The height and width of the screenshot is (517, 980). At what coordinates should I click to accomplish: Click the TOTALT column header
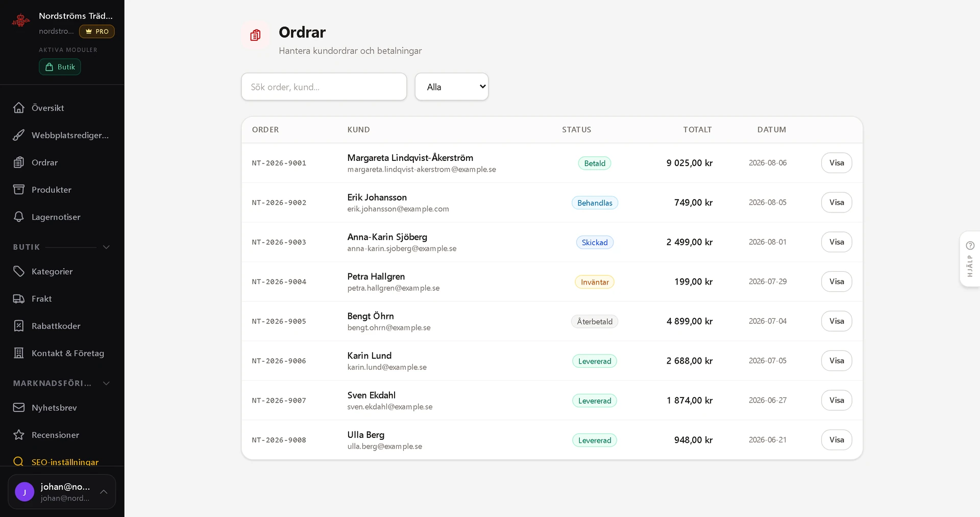(697, 130)
